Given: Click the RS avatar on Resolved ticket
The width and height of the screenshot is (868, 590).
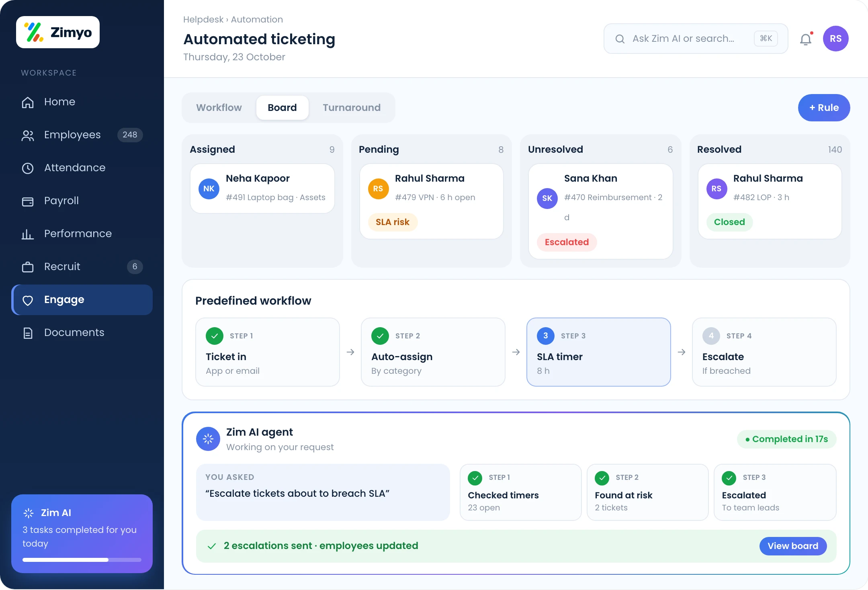Looking at the screenshot, I should pyautogui.click(x=717, y=189).
